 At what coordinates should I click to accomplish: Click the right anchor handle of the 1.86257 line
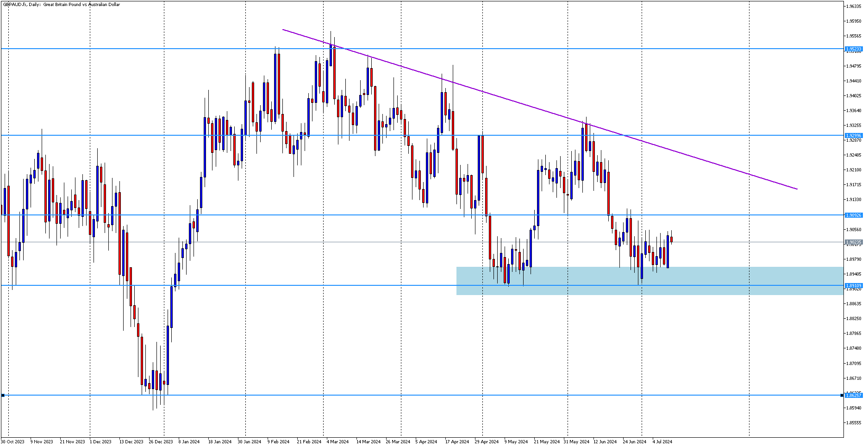[842, 395]
